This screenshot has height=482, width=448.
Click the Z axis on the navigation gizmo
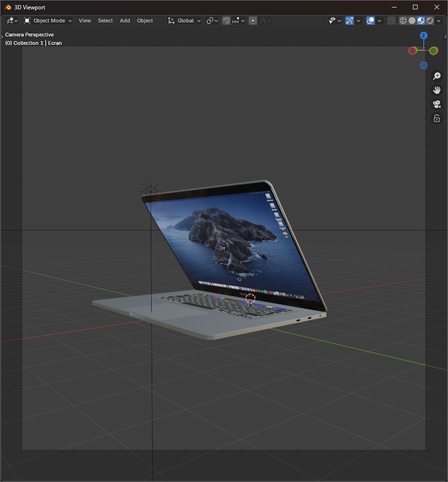pyautogui.click(x=423, y=35)
